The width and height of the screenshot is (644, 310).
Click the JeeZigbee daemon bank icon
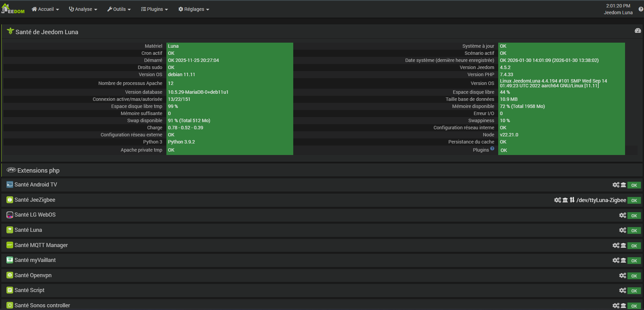(x=565, y=200)
